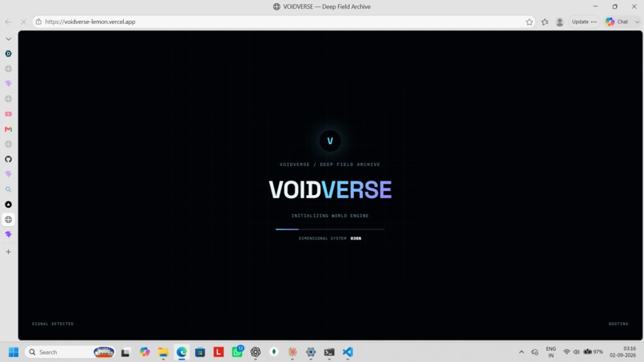Go back using the browser back arrow
Screen dimensions: 644x362
9,22
